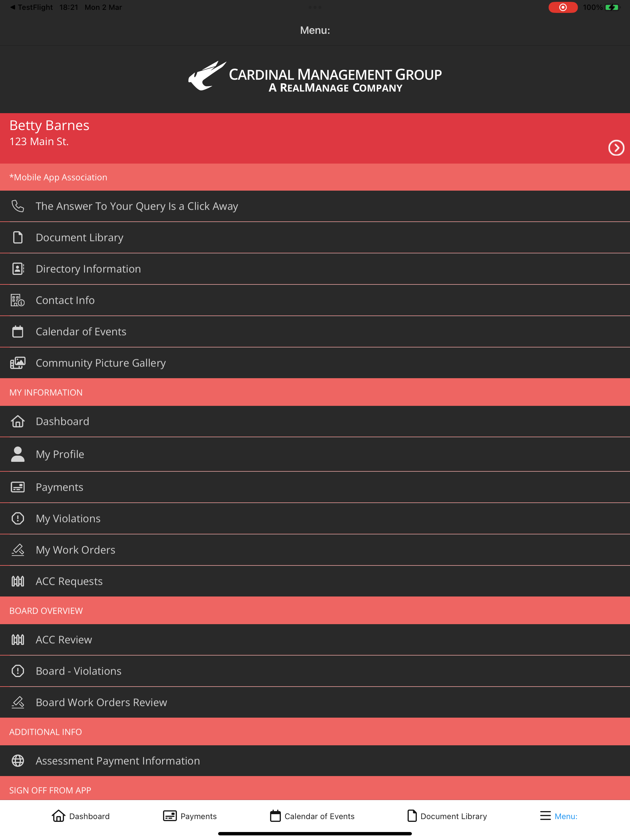The width and height of the screenshot is (630, 840).
Task: Tap the gavel icon for My Work Orders
Action: [x=18, y=550]
